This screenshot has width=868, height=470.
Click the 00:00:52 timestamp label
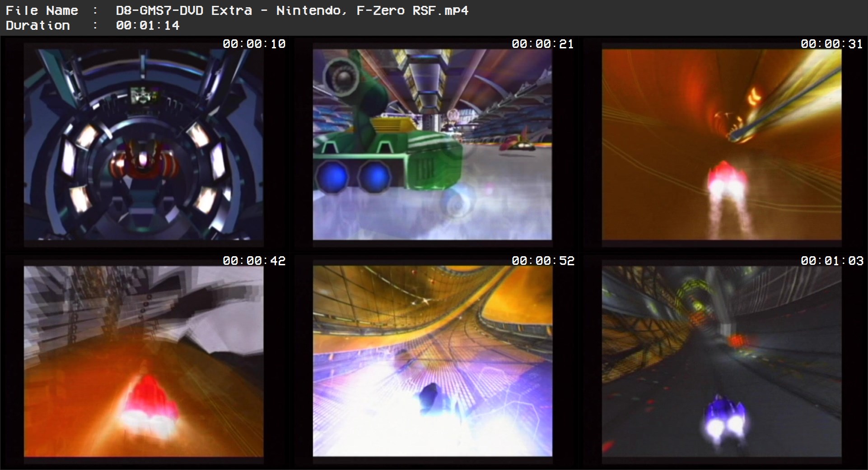[542, 261]
